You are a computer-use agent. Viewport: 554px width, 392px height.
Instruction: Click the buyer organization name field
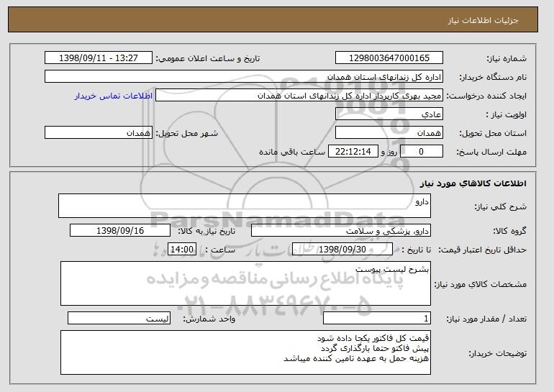(244, 77)
